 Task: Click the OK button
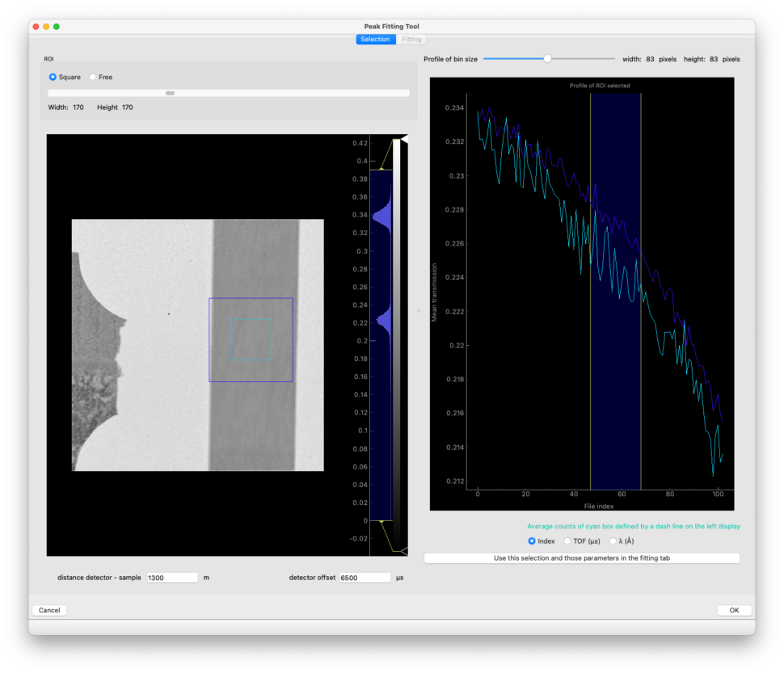(x=733, y=610)
